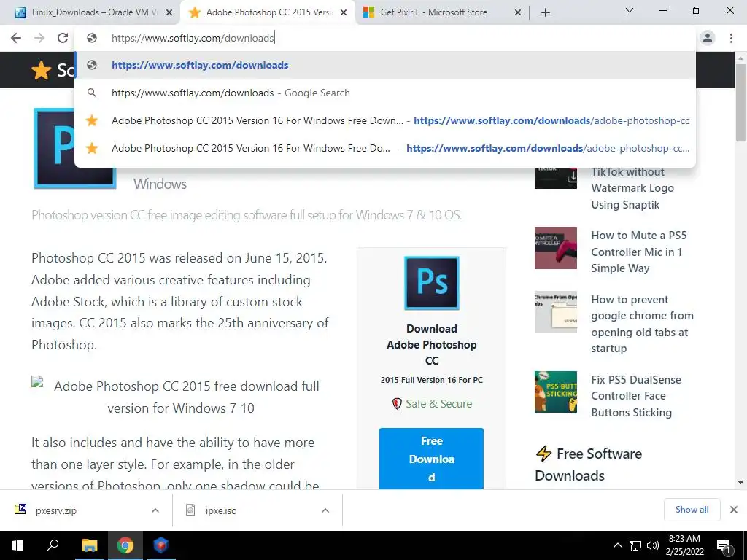747x560 pixels.
Task: Close the Linux_Downloads Oracle VM tab
Action: [x=169, y=13]
